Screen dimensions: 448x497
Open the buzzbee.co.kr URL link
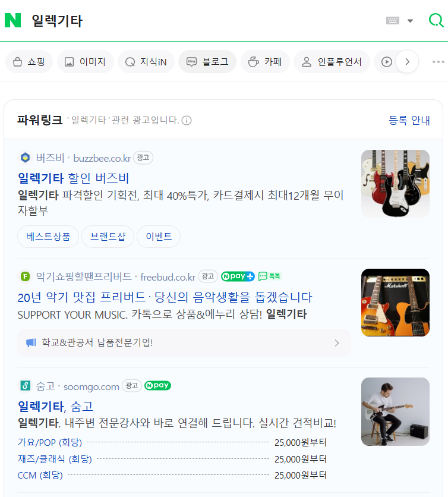click(102, 158)
